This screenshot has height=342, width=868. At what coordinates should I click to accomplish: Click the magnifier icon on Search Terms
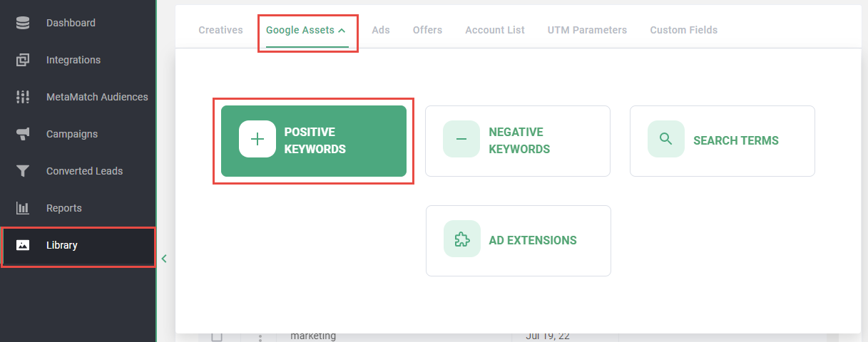coord(665,140)
